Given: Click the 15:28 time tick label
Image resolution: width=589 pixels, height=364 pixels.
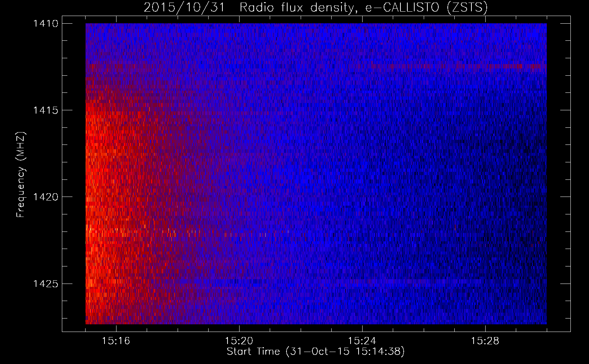Looking at the screenshot, I should pyautogui.click(x=485, y=341).
